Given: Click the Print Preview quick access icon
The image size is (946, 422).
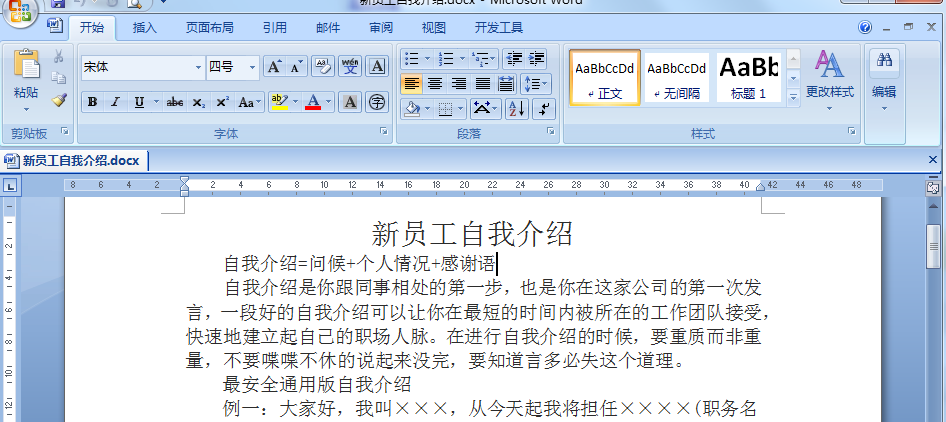Looking at the screenshot, I should coord(134,4).
